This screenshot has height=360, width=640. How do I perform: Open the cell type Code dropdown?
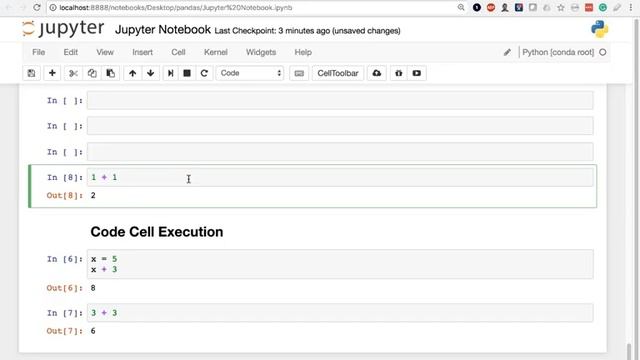coord(250,73)
